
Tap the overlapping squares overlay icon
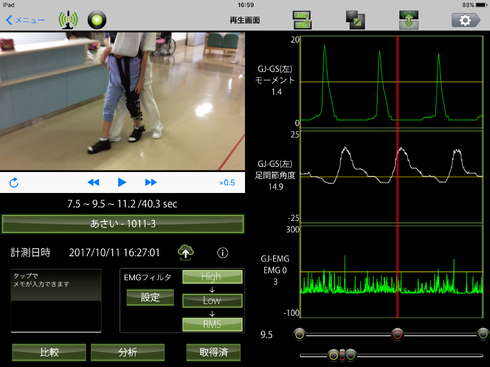(355, 20)
